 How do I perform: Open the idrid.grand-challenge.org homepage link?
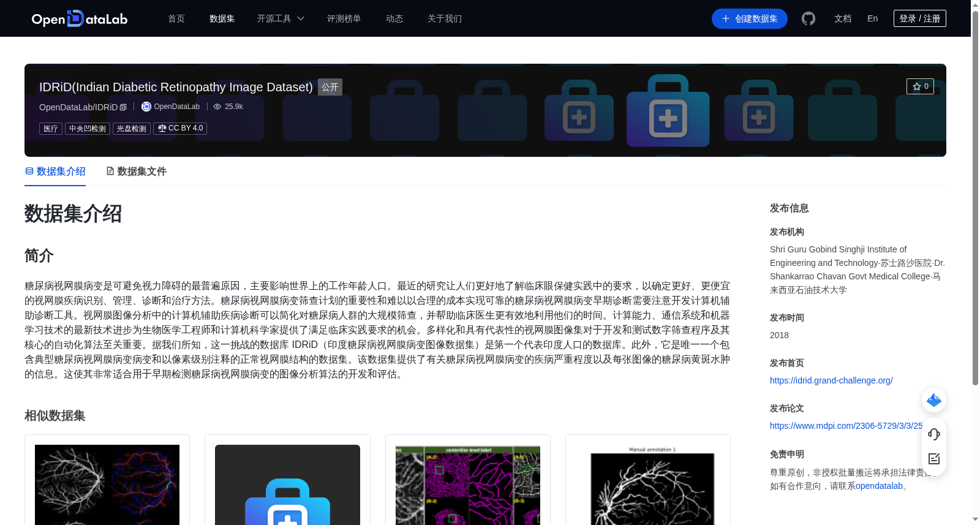831,380
